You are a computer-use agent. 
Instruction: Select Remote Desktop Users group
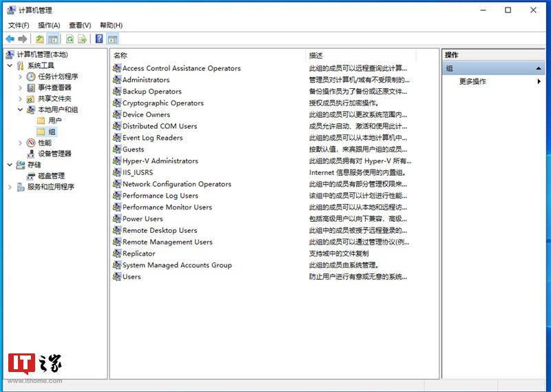[x=160, y=230]
